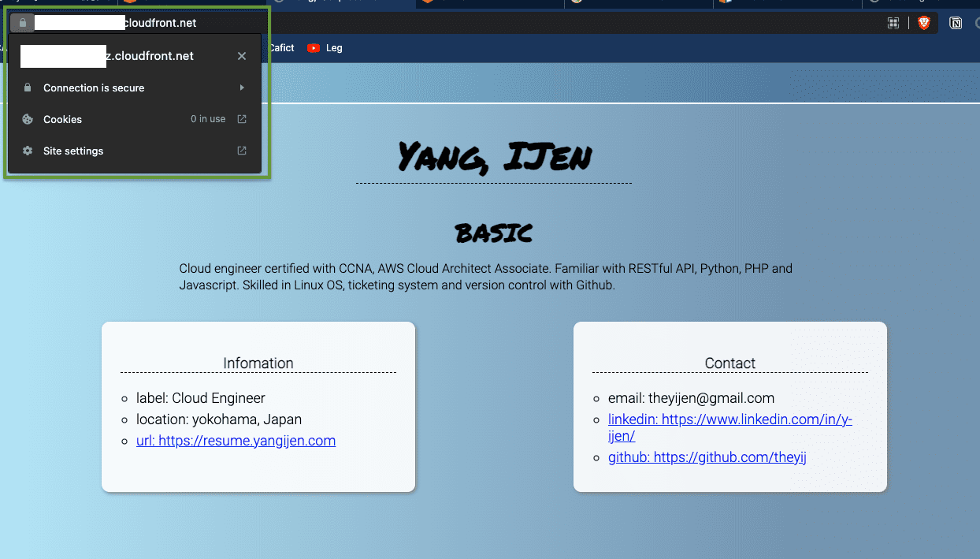Open the Cafict bookmark

pyautogui.click(x=280, y=48)
